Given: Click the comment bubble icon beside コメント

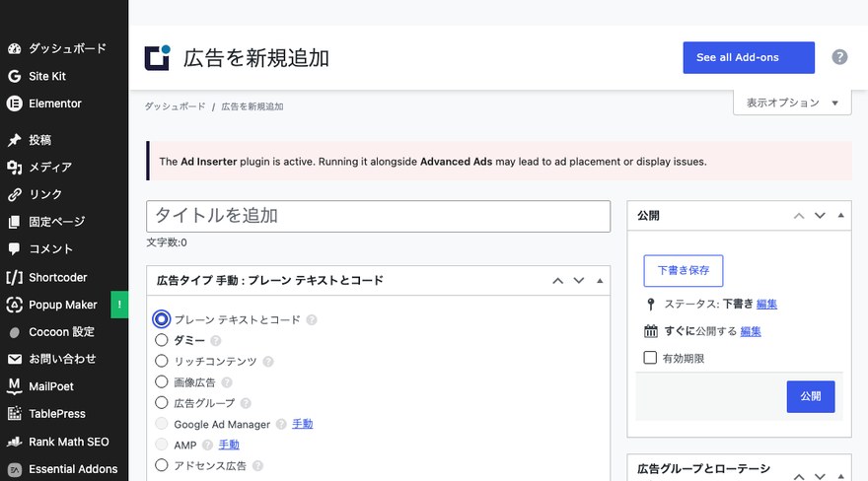Looking at the screenshot, I should click(15, 248).
